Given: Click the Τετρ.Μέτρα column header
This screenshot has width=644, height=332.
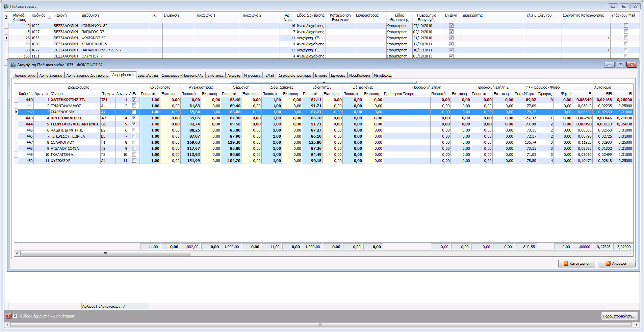Looking at the screenshot, I should coord(525,94).
